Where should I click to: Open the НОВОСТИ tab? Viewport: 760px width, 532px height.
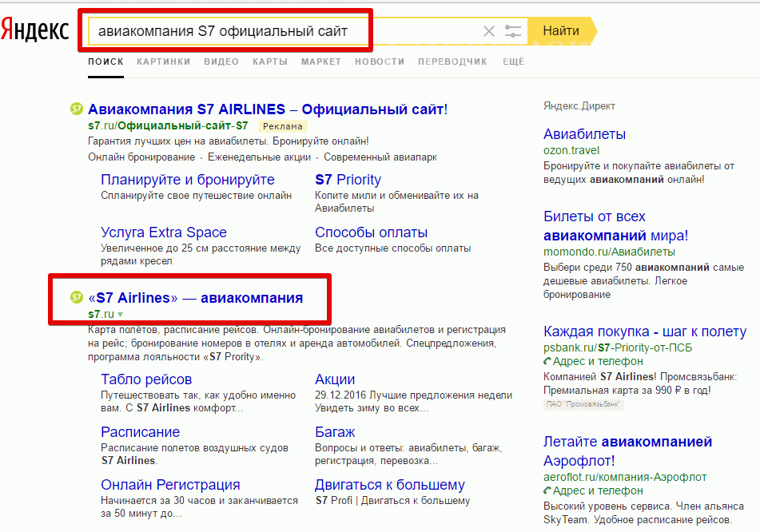pos(380,62)
